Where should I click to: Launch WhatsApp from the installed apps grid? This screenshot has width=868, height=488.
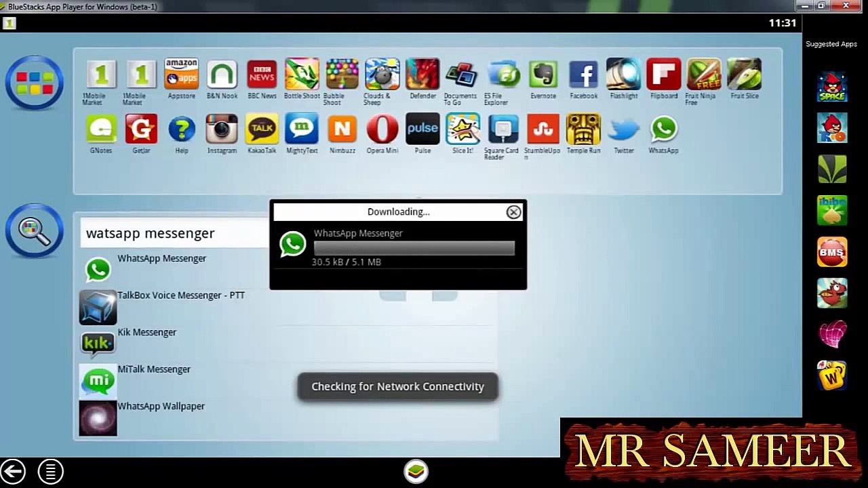[x=664, y=129]
